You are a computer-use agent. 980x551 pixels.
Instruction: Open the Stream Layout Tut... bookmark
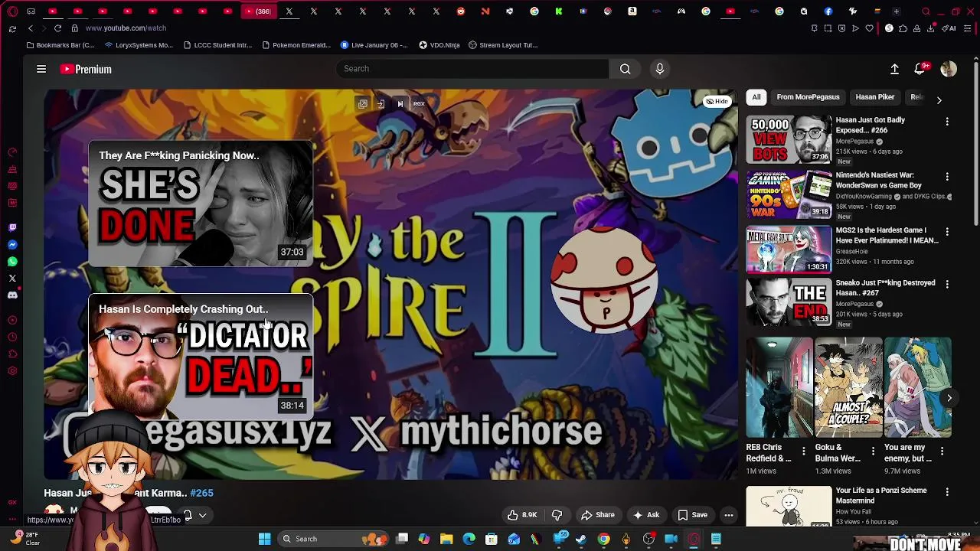coord(503,45)
